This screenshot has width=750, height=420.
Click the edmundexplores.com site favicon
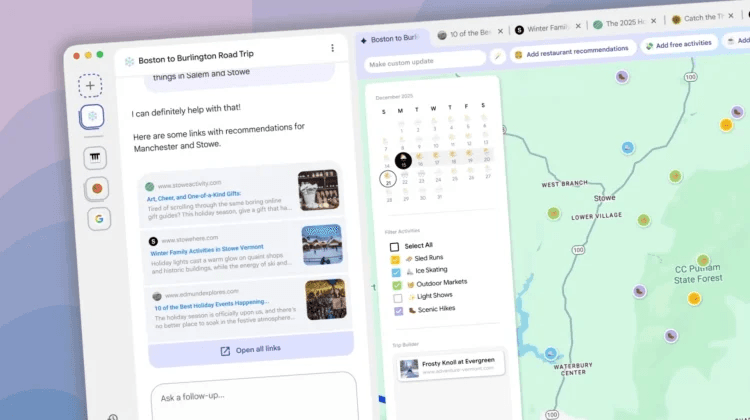(x=156, y=296)
